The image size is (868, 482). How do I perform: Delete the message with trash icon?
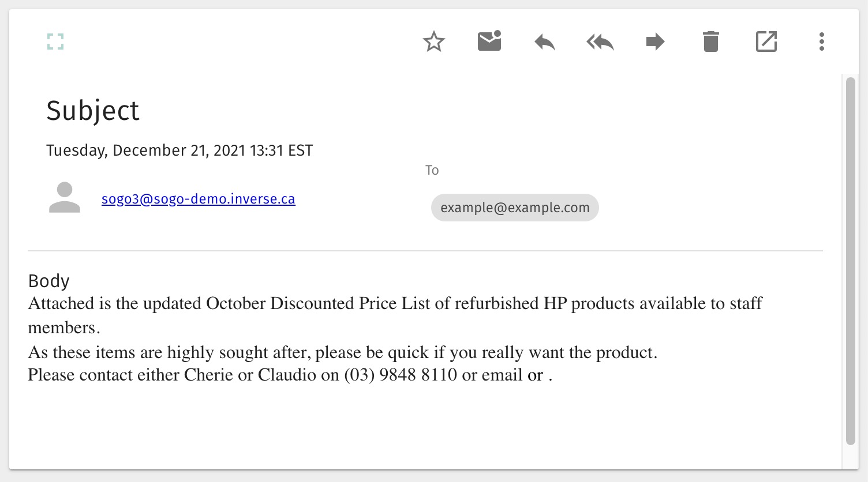pos(710,42)
